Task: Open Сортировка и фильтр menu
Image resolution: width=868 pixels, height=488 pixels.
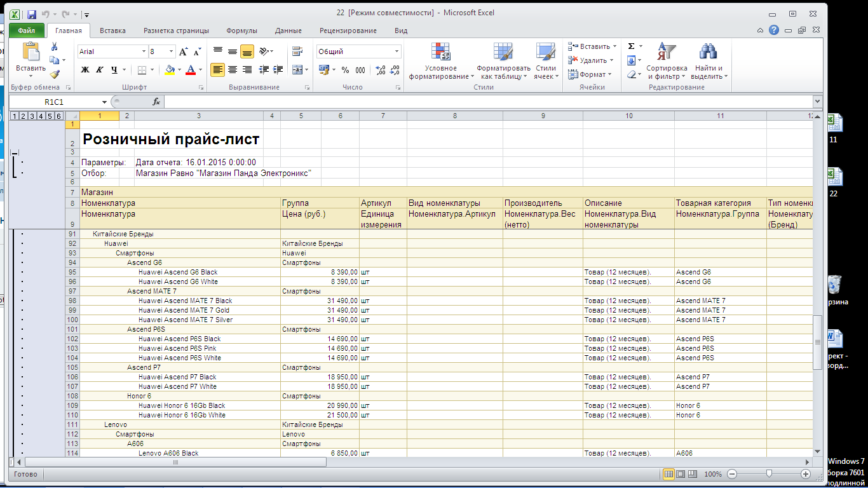Action: coord(667,62)
